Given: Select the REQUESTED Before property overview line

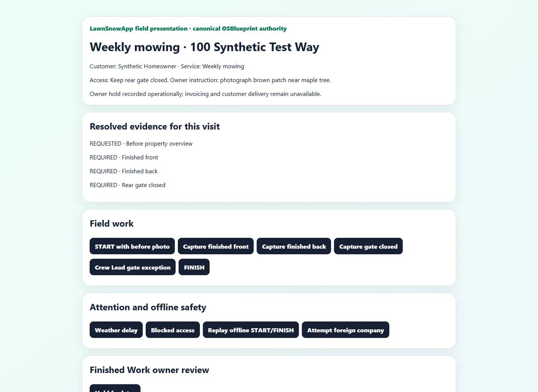Looking at the screenshot, I should (x=141, y=144).
